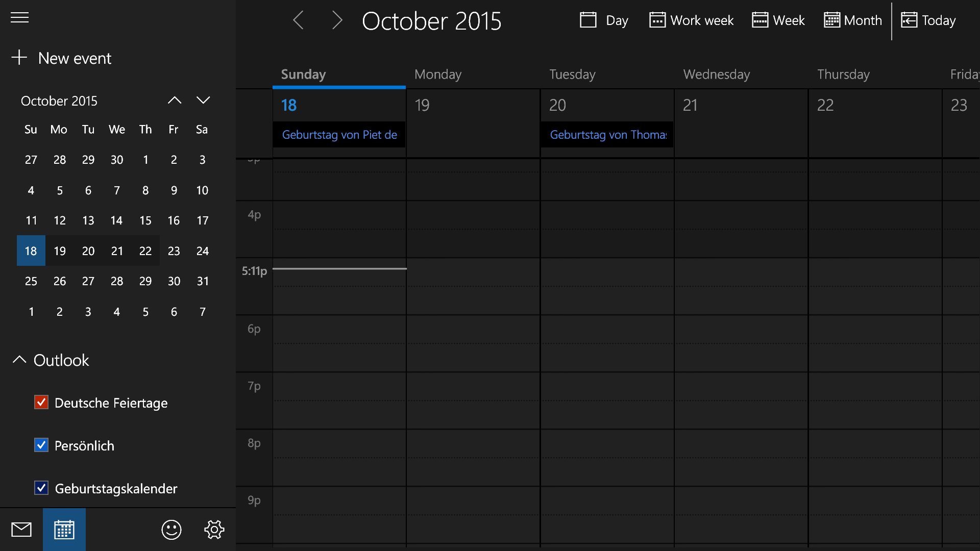Open the Settings gear icon
This screenshot has height=551, width=980.
pyautogui.click(x=214, y=530)
